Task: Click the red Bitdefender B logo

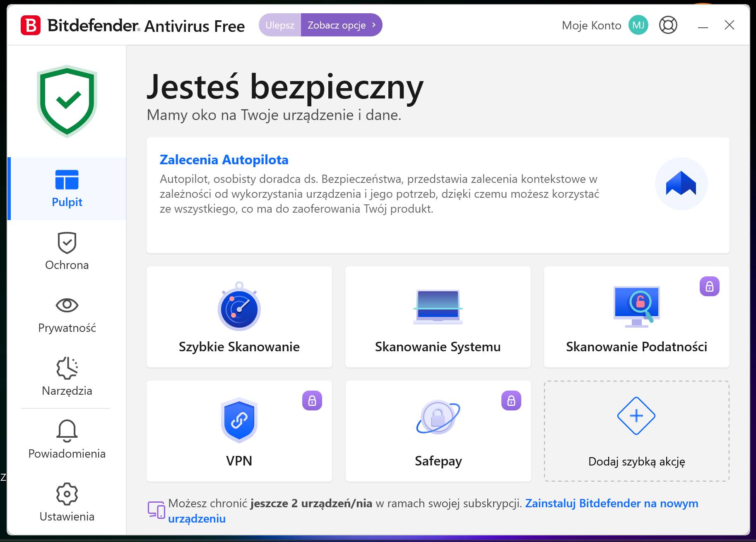Action: (31, 25)
